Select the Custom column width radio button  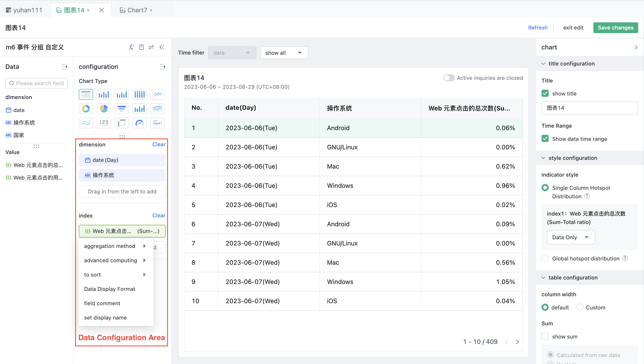580,307
